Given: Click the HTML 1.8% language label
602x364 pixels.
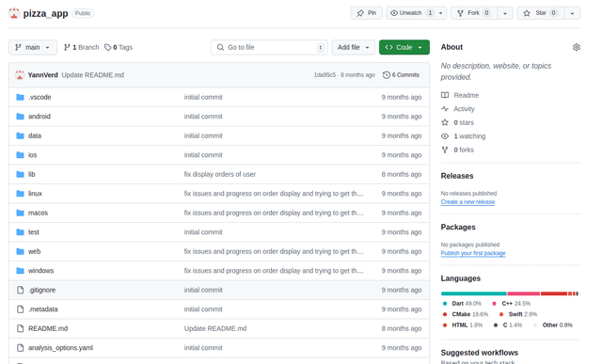Looking at the screenshot, I should tap(467, 325).
